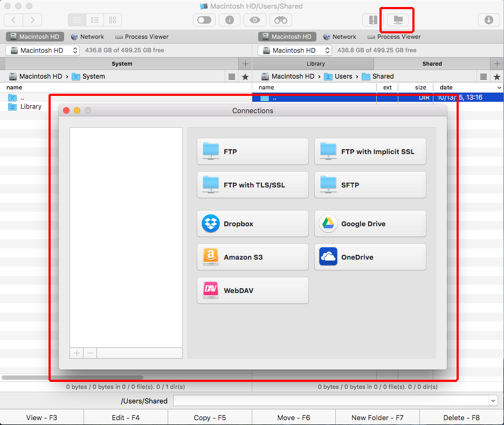Viewport: 504px width, 425px height.
Task: Open file info with the 'i' icon
Action: tap(230, 20)
